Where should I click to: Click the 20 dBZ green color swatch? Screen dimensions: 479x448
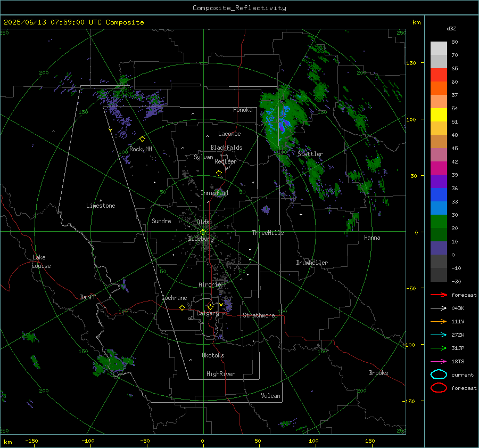(439, 222)
